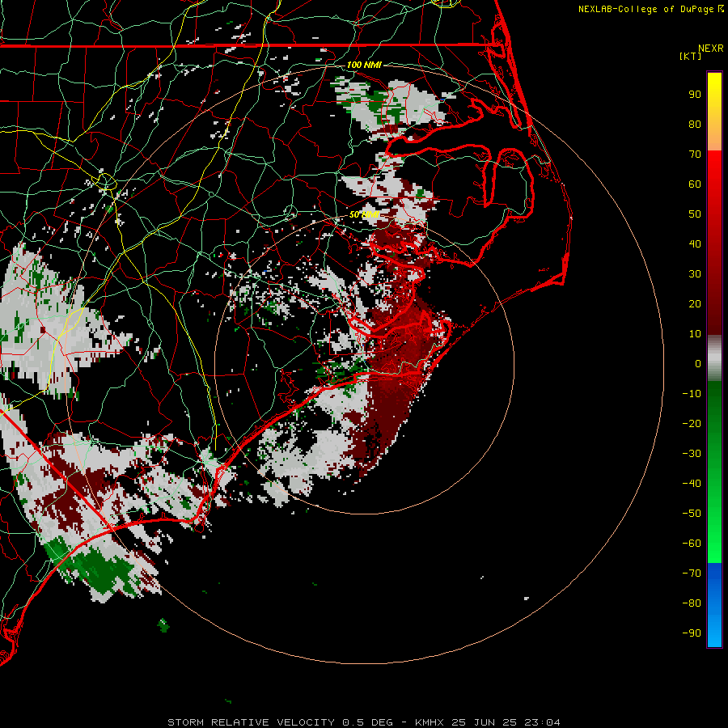
Task: Click the -30 knot scale label
Action: [692, 454]
